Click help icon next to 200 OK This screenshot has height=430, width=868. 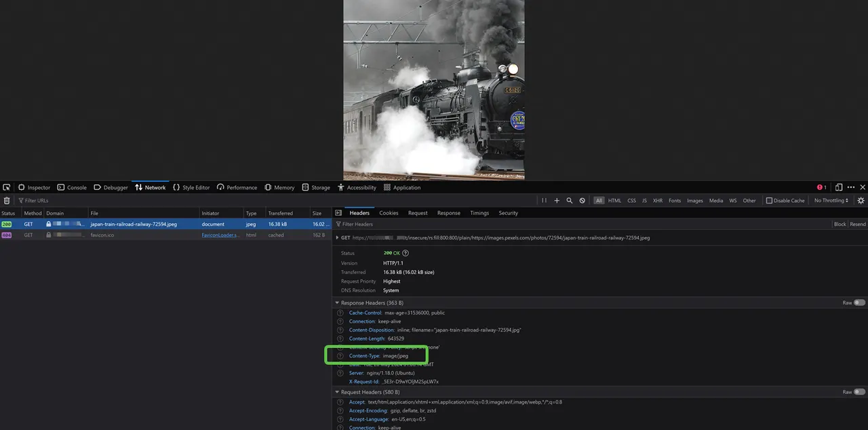point(406,253)
